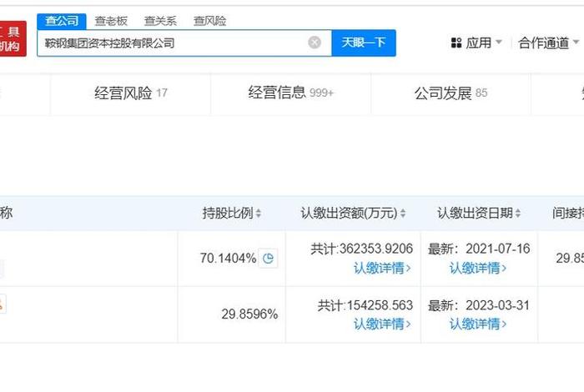Open the 公司发展 85 tab
Viewport: 584px width, 392px height.
(x=451, y=93)
